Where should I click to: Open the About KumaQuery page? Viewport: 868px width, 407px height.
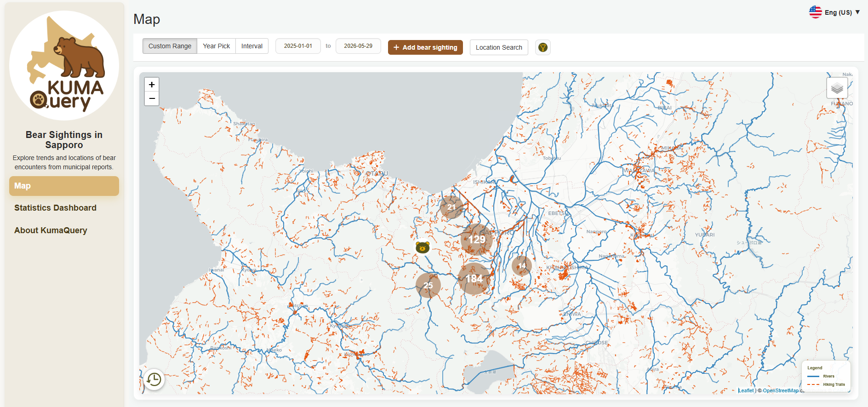[x=64, y=230]
